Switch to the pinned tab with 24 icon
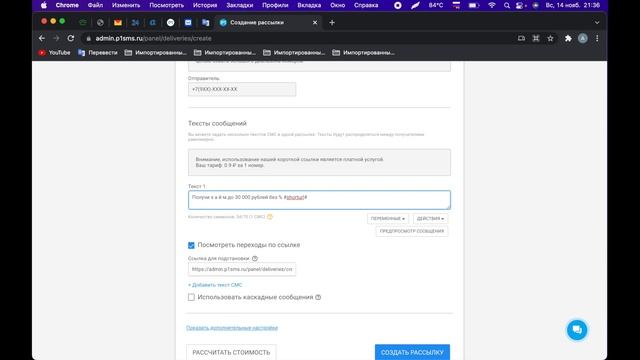This screenshot has width=640, height=360. [135, 23]
